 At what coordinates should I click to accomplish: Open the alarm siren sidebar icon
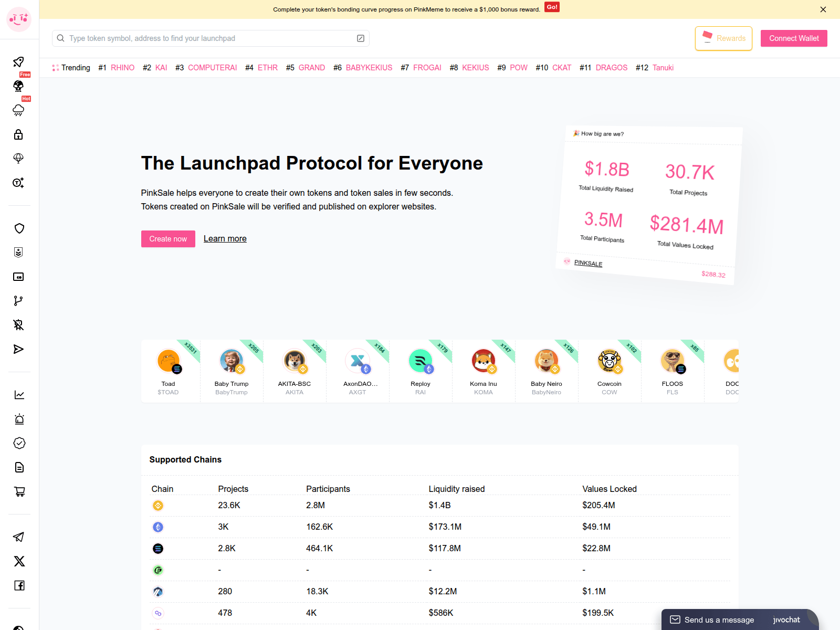pyautogui.click(x=19, y=419)
